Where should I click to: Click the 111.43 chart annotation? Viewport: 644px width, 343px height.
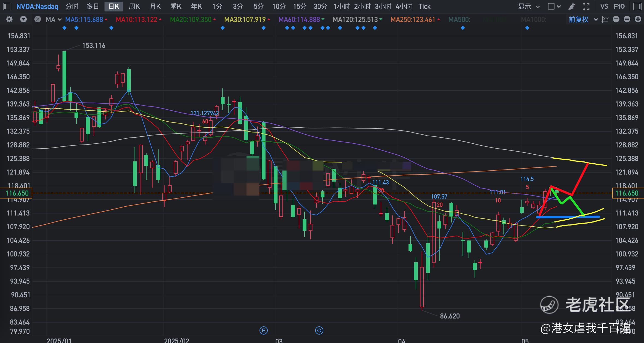(381, 182)
